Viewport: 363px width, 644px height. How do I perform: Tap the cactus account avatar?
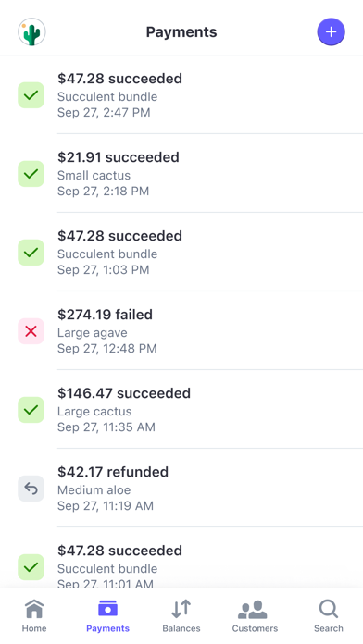click(31, 31)
